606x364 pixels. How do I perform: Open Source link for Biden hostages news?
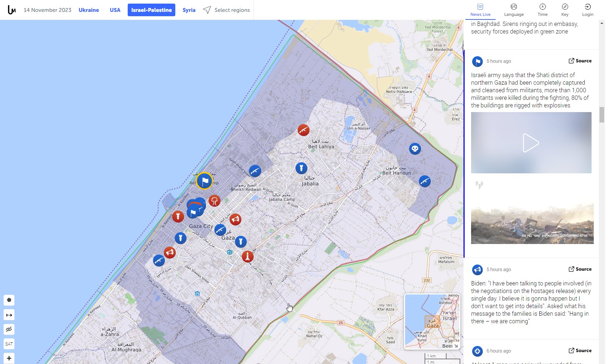pyautogui.click(x=580, y=269)
